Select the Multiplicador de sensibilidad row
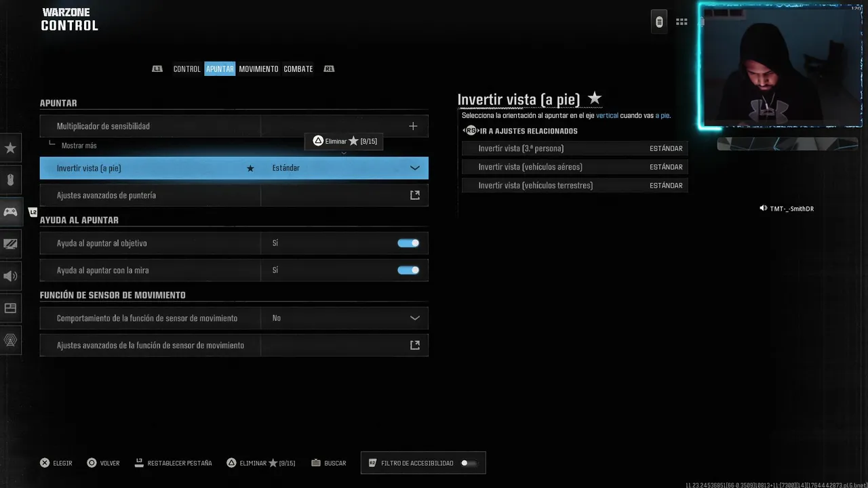This screenshot has width=868, height=488. (234, 126)
